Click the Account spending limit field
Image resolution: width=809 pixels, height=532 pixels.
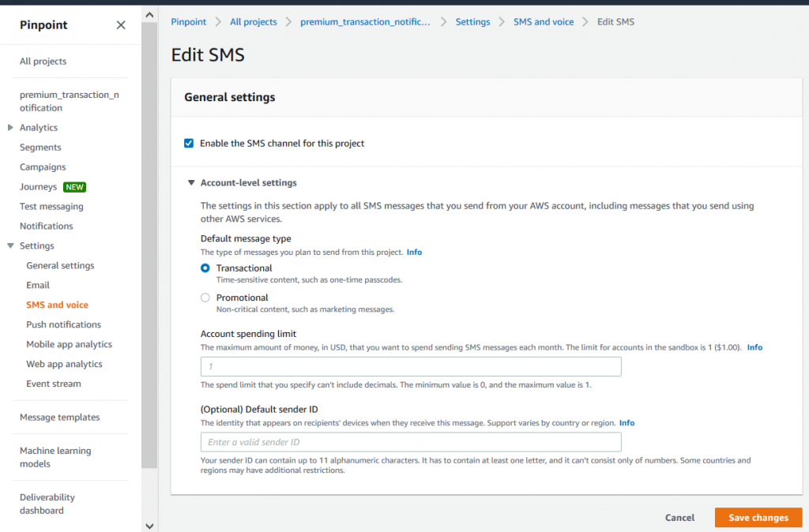[x=411, y=366]
